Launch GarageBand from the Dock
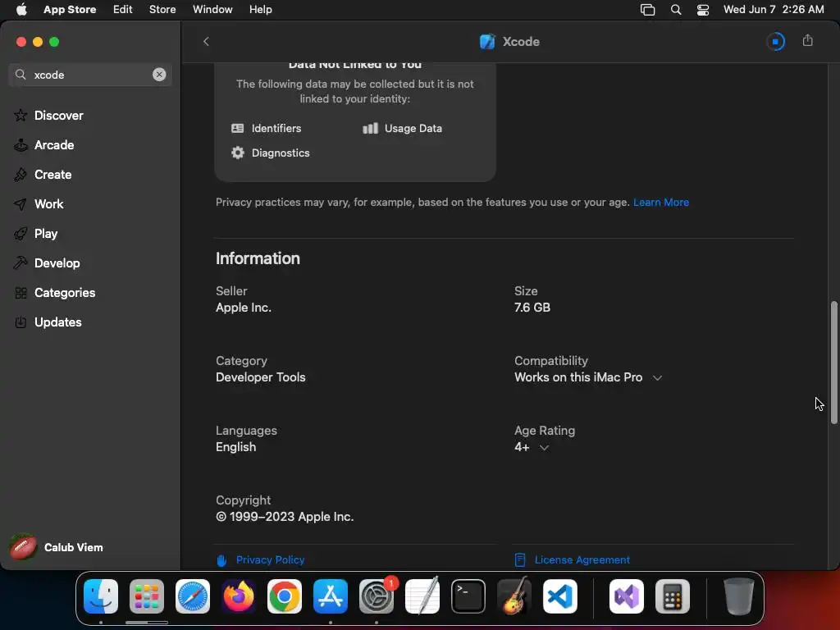840x630 pixels. click(x=514, y=596)
